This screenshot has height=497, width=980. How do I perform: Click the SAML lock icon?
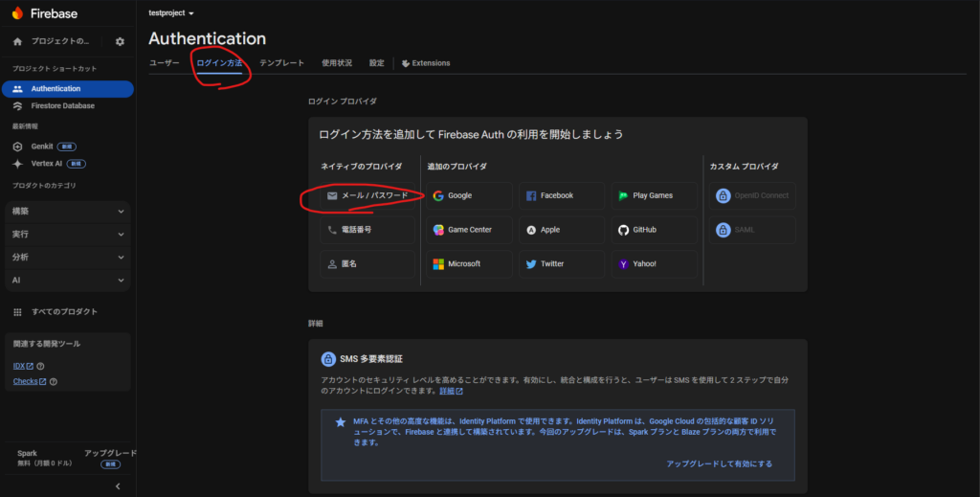point(724,230)
